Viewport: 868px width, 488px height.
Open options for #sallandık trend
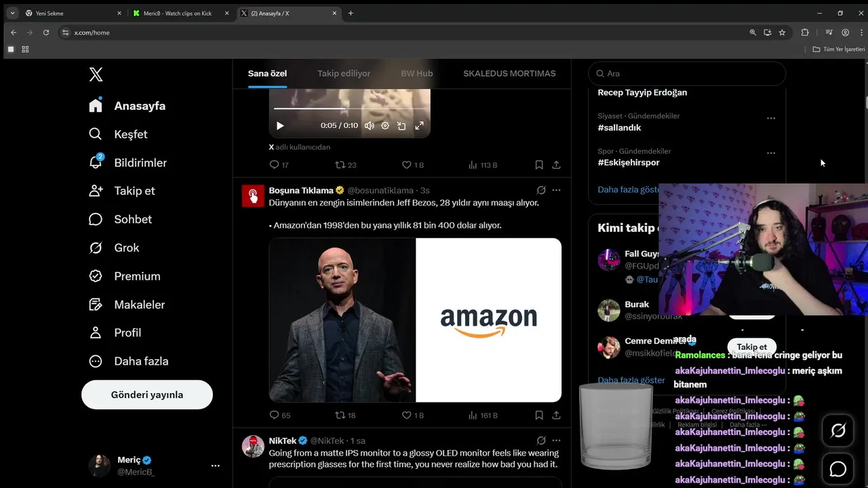(x=771, y=118)
